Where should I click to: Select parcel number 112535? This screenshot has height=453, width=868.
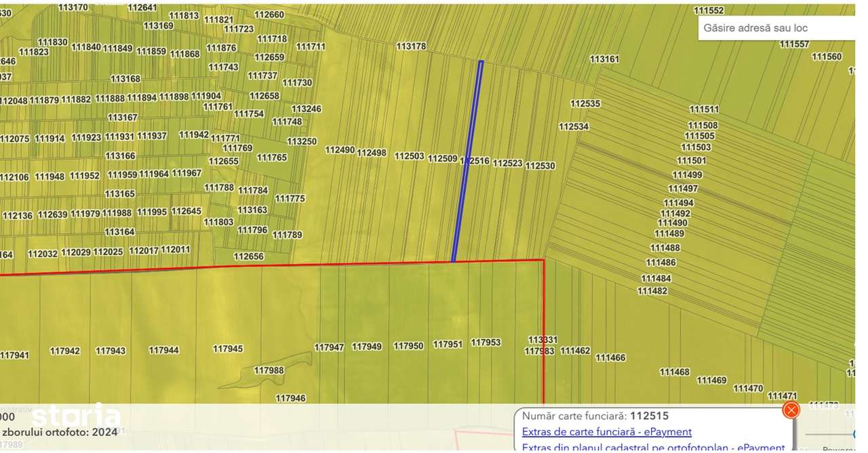pos(585,104)
